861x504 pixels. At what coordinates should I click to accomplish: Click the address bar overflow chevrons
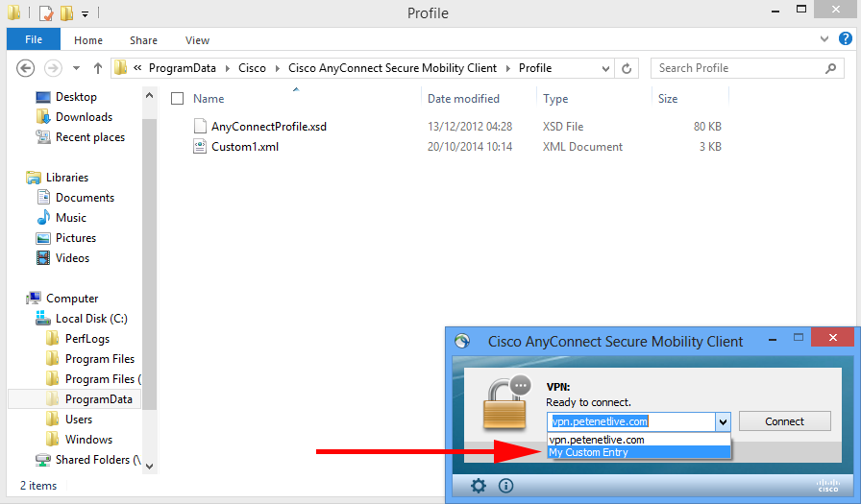point(137,68)
